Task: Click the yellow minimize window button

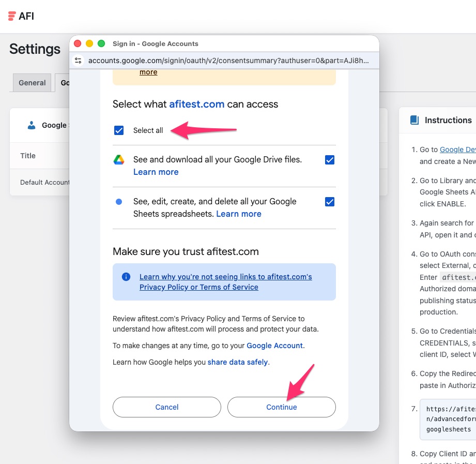Action: (x=89, y=44)
